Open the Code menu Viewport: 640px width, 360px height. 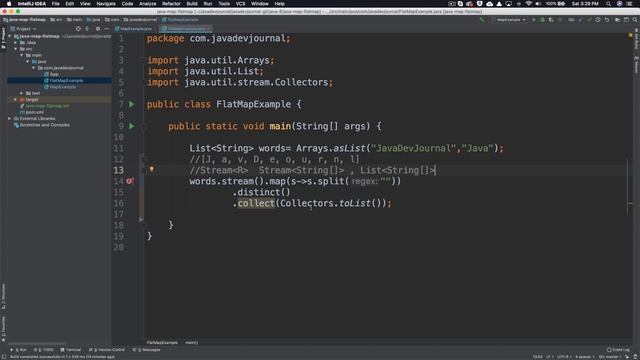pos(127,4)
